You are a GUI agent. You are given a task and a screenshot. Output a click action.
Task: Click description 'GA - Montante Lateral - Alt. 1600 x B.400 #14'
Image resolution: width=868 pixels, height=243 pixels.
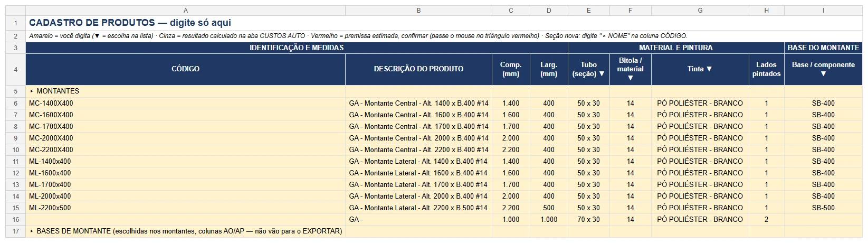[418, 173]
